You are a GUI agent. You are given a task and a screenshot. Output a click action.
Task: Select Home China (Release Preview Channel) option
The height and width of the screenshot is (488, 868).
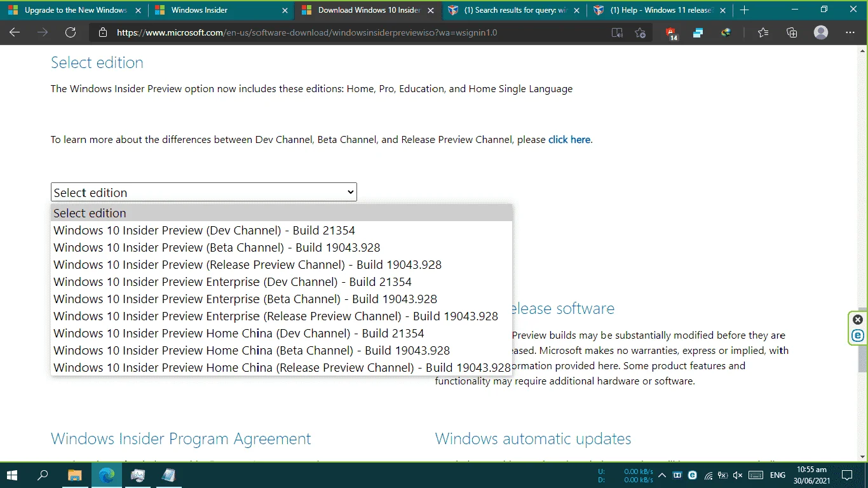click(x=281, y=367)
